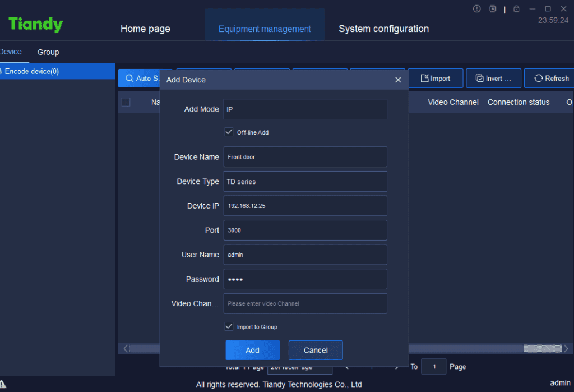Image resolution: width=574 pixels, height=392 pixels.
Task: Click the Video Channel input field
Action: (x=305, y=303)
